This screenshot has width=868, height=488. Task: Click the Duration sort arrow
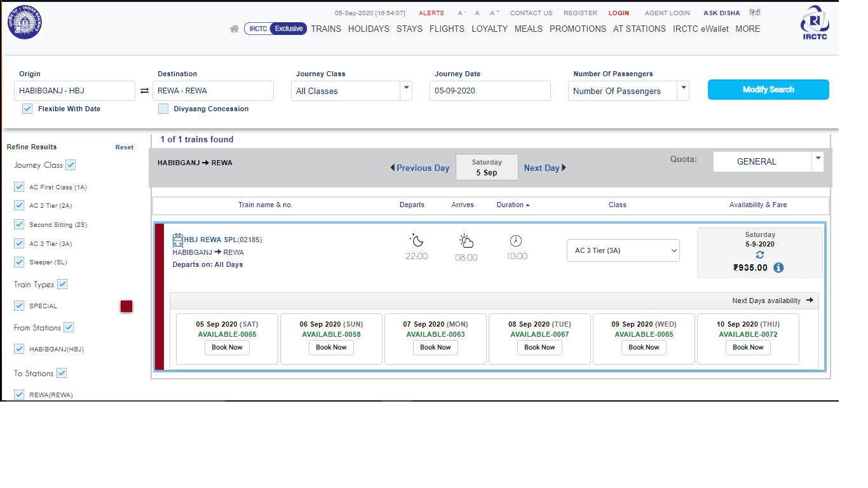point(527,205)
